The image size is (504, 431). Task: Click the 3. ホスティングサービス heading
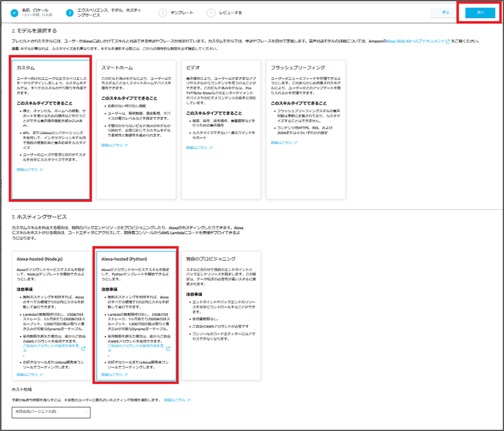tap(39, 217)
